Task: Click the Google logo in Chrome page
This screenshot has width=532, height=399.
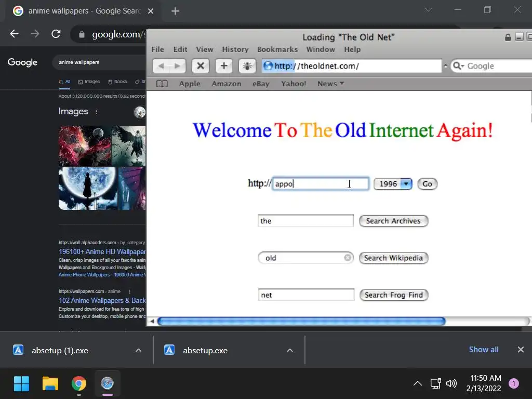Action: 22,62
